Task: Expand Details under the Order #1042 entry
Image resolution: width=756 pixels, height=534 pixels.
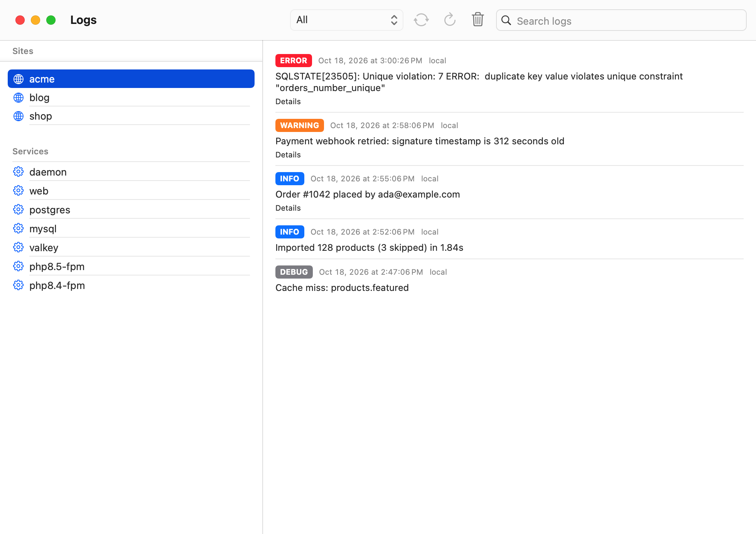Action: [x=288, y=208]
